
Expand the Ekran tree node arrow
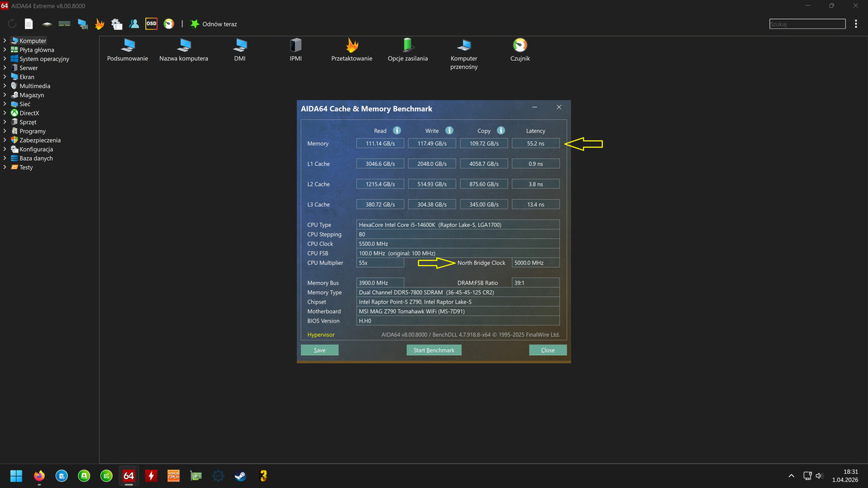(5, 77)
